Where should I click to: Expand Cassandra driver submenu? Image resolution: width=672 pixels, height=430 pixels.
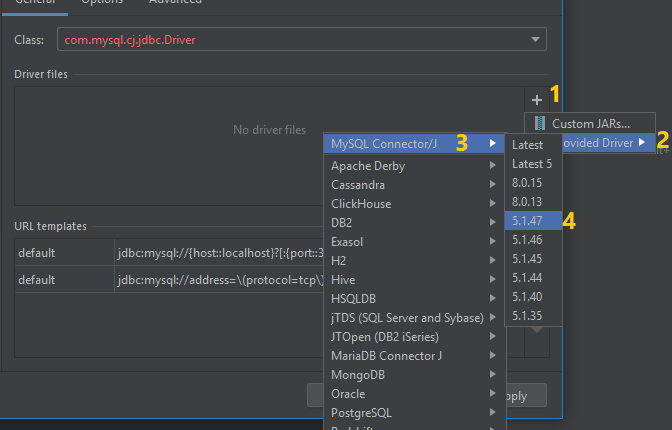click(x=414, y=185)
